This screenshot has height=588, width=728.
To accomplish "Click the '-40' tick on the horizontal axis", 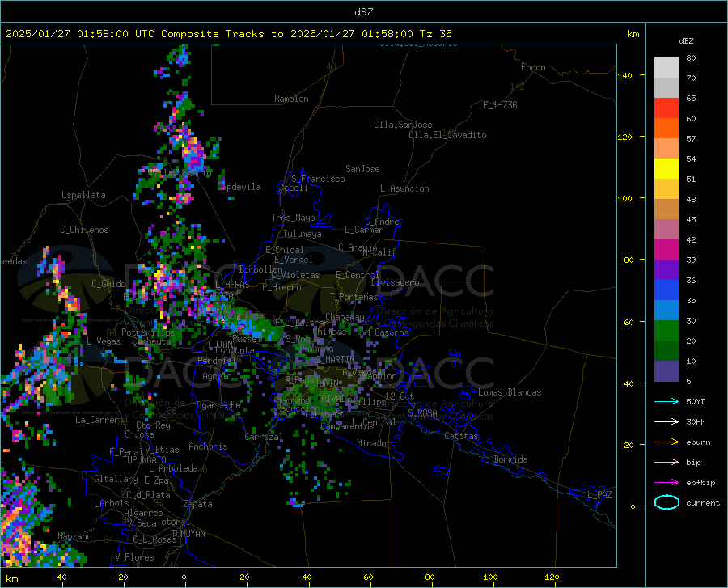I will pos(59,577).
